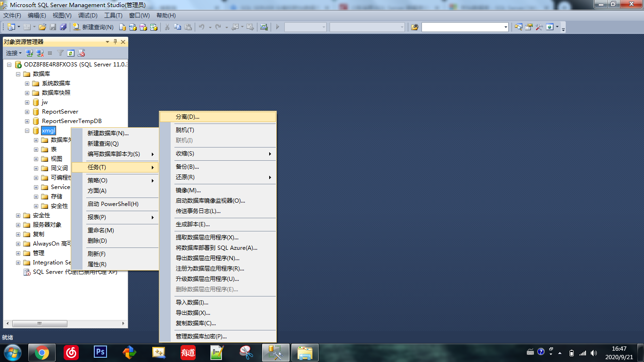Click 重命名(M) in the context menu

coord(115,230)
